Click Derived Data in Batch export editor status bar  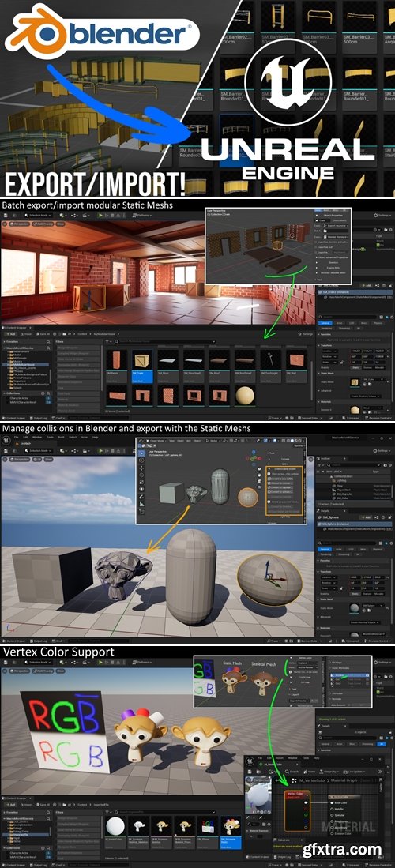click(309, 418)
